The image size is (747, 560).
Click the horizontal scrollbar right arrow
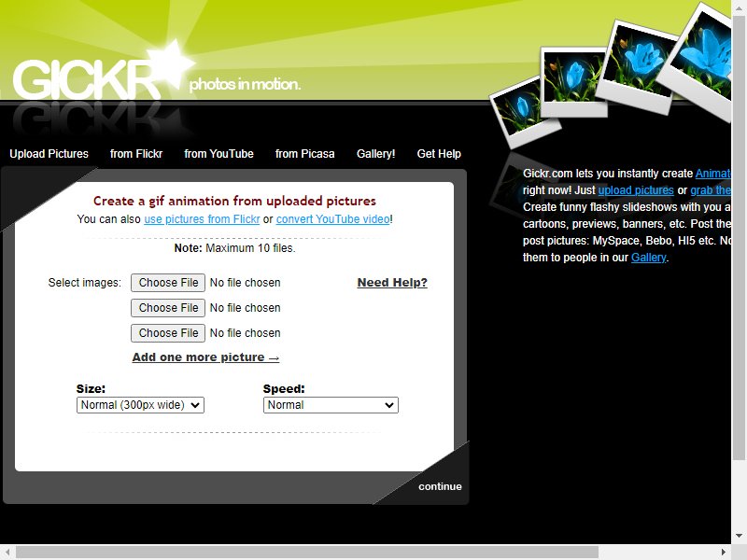click(724, 553)
